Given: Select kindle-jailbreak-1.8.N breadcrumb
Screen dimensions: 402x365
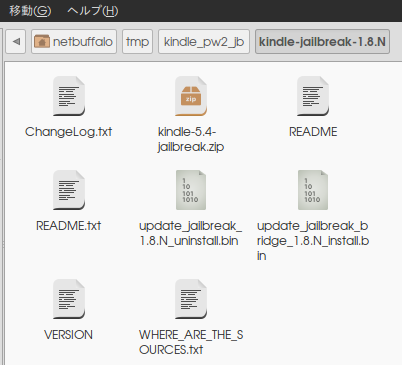Looking at the screenshot, I should [x=322, y=42].
